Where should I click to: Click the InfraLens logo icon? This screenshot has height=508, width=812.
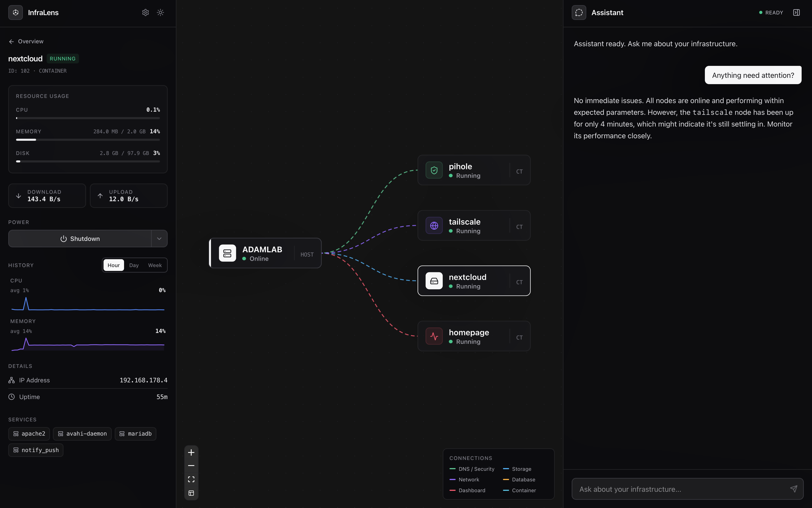tap(16, 12)
